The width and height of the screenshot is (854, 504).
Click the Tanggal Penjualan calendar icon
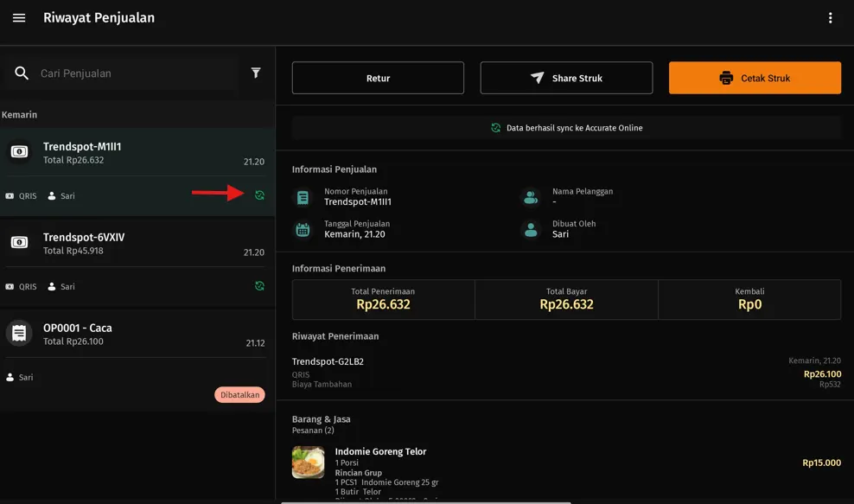pos(303,230)
